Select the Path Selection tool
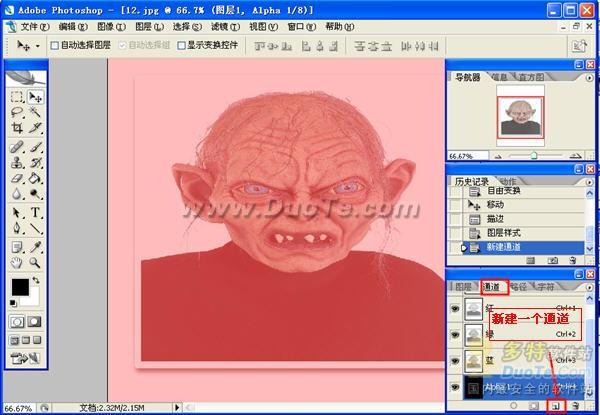This screenshot has width=600, height=415. pyautogui.click(x=16, y=213)
